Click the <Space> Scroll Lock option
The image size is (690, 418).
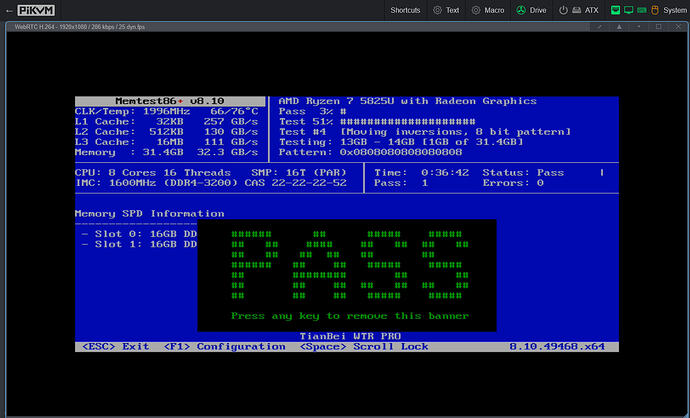coord(364,347)
